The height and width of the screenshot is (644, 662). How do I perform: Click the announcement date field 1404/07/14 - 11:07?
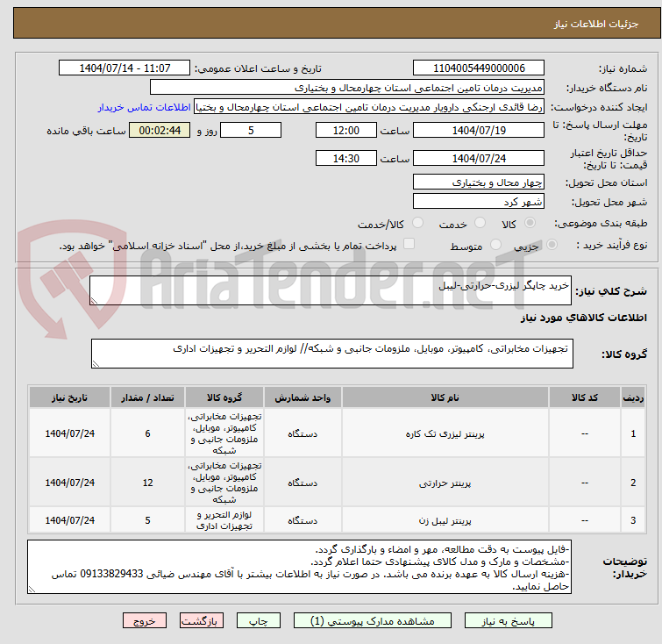(x=125, y=68)
